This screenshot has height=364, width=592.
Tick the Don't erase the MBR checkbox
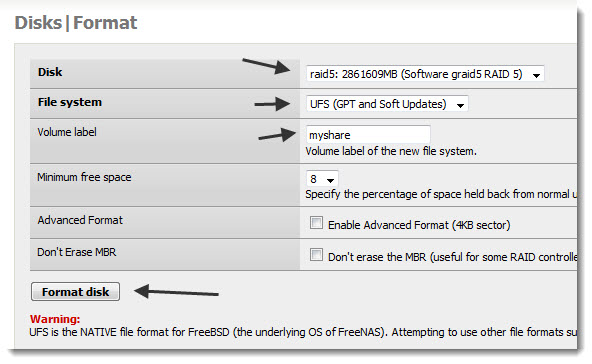click(x=316, y=255)
